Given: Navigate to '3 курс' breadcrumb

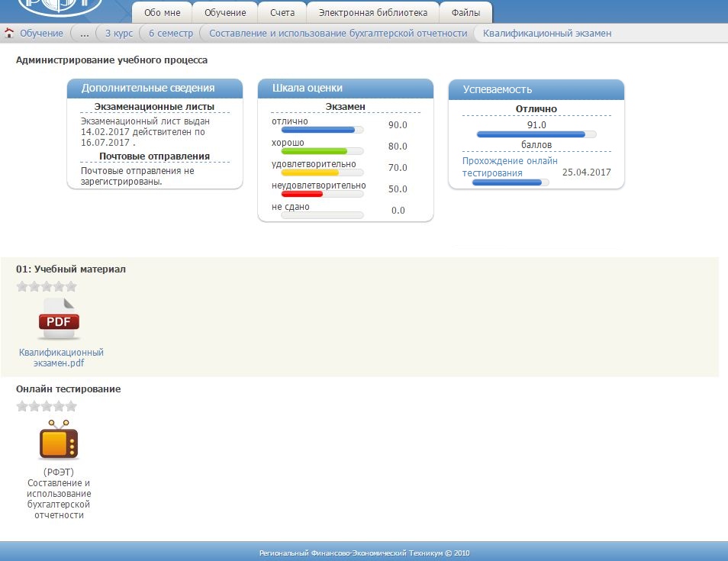Looking at the screenshot, I should (118, 34).
